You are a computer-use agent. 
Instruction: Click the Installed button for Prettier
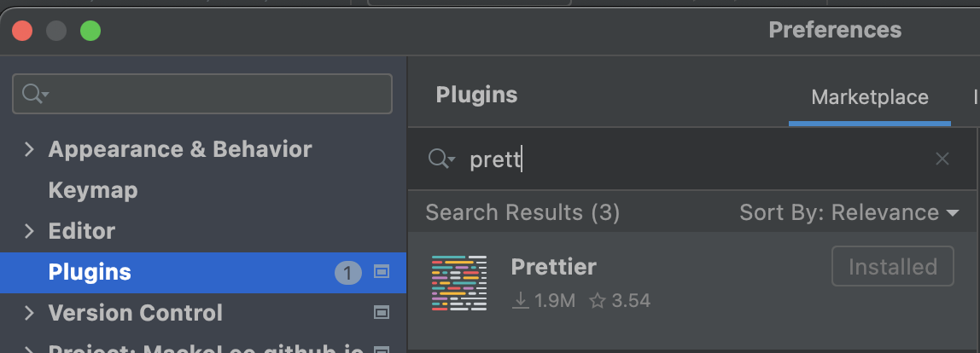coord(893,266)
